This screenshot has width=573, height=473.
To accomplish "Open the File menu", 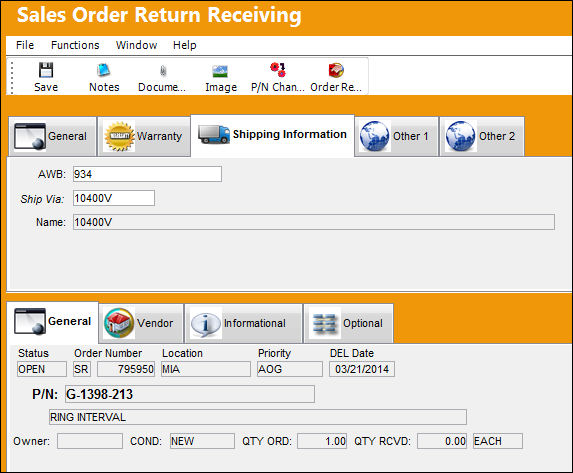I will click(25, 45).
